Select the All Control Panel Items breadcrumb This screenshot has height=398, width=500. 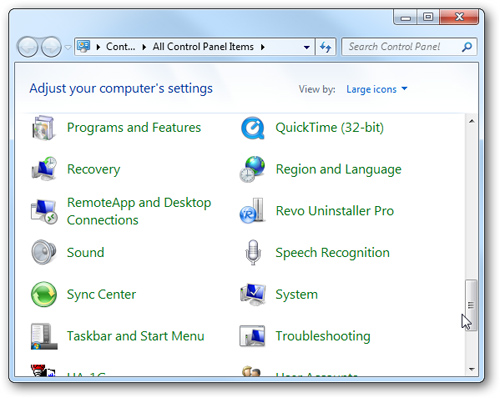[203, 47]
